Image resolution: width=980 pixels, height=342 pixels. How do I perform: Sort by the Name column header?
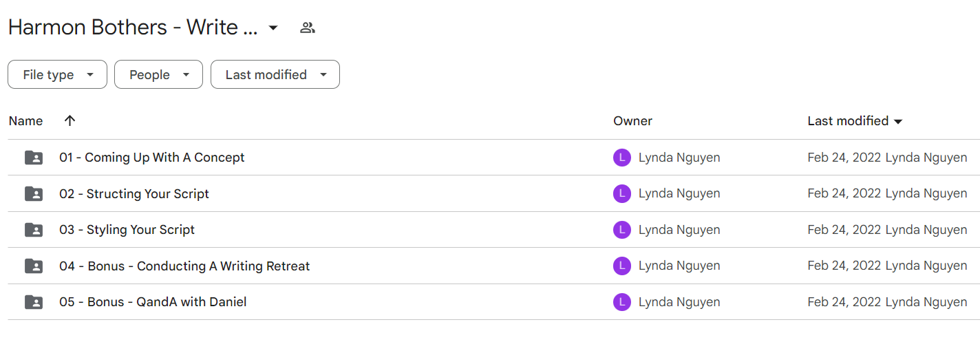pos(25,120)
